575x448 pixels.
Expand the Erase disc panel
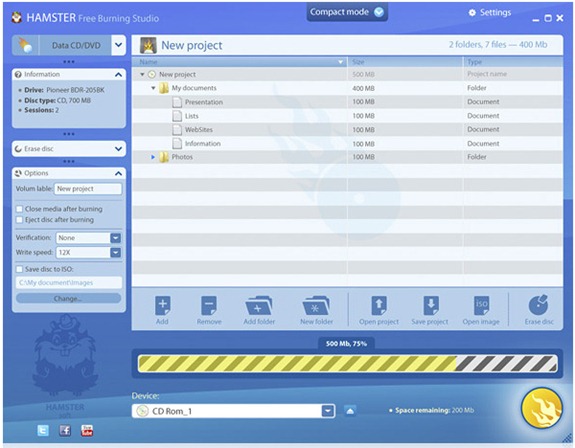pos(118,149)
